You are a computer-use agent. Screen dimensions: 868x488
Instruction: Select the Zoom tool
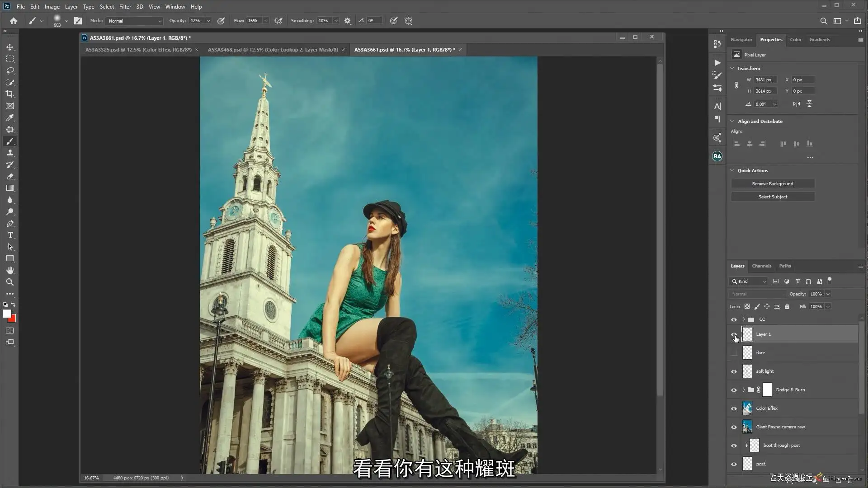pos(10,282)
